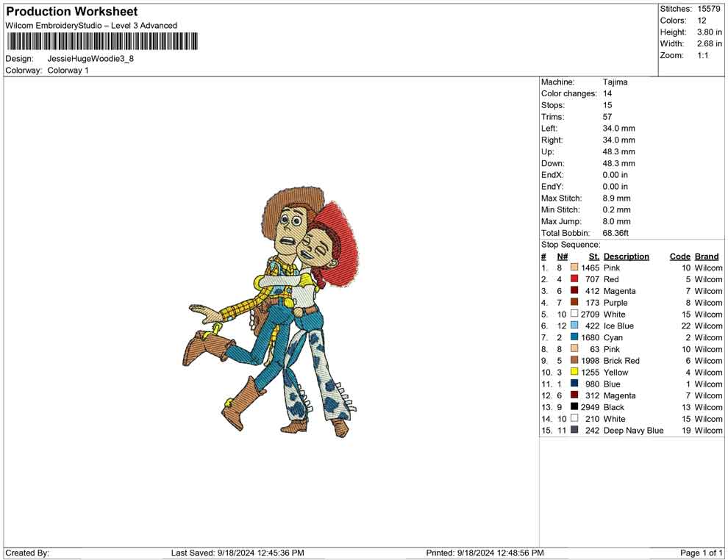Click the Yellow color swatch
The height and width of the screenshot is (560, 728).
click(574, 372)
